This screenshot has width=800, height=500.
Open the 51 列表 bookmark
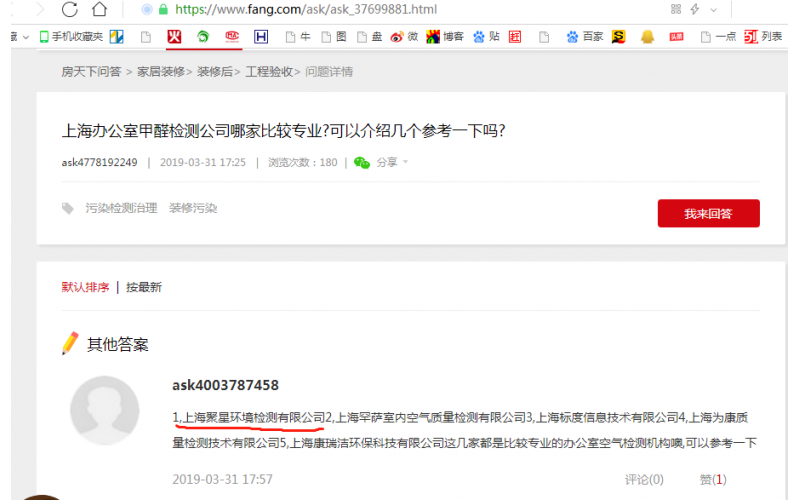pos(763,37)
